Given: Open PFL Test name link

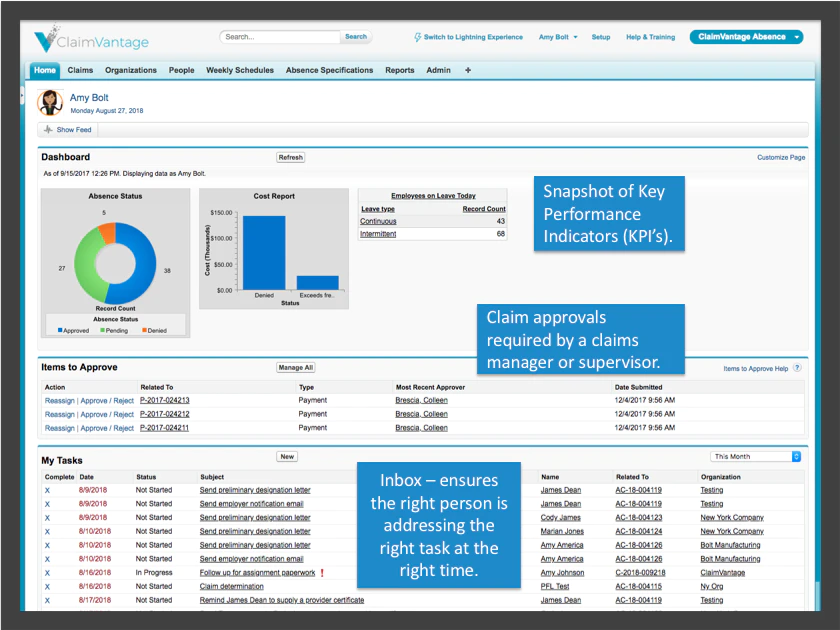Looking at the screenshot, I should [x=555, y=587].
